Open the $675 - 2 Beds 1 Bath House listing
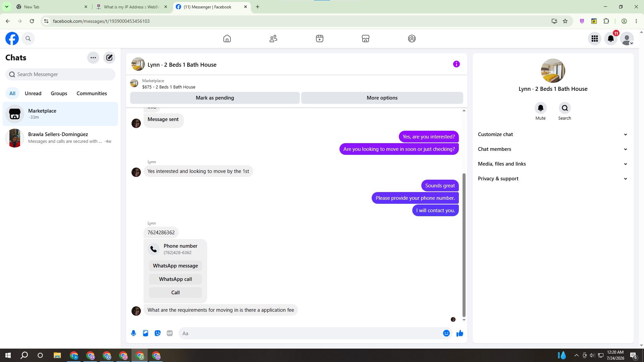 [x=169, y=87]
